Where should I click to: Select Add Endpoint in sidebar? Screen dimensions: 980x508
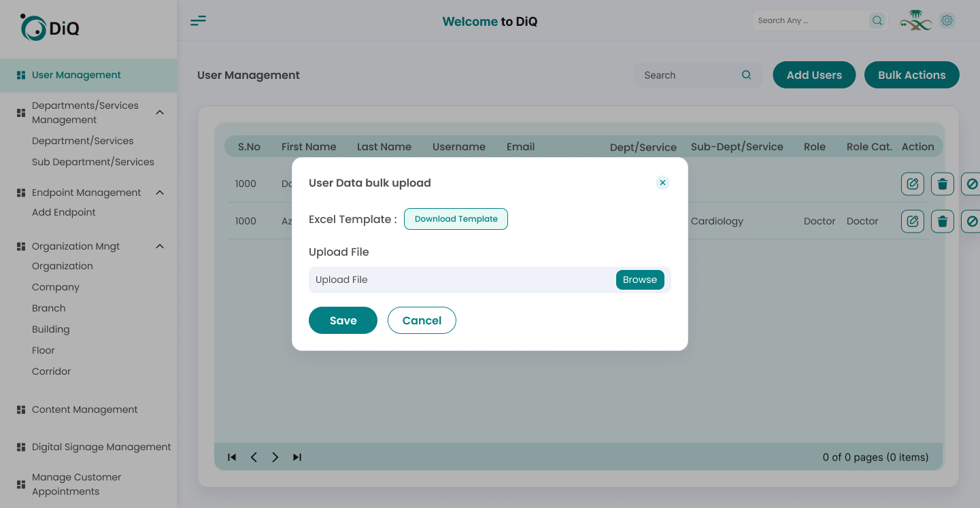click(64, 212)
